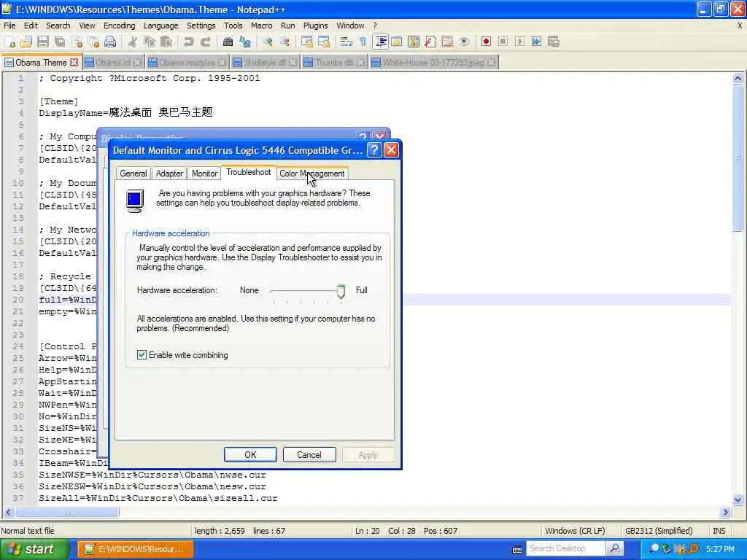Click the Open file toolbar icon
747x560 pixels.
pyautogui.click(x=26, y=42)
